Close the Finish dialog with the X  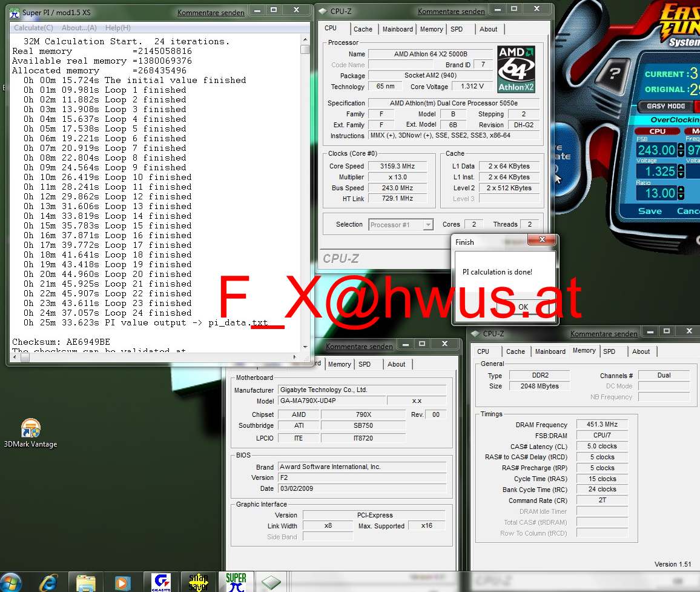(x=542, y=239)
